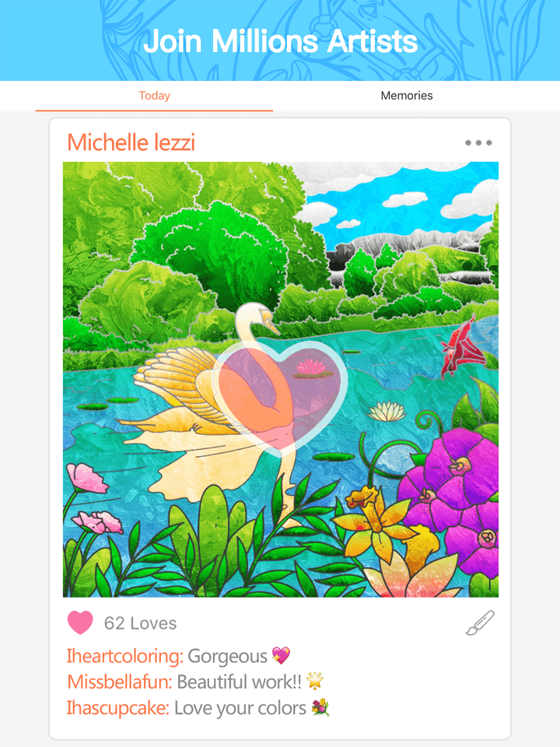Open the three-dot more options menu
Screen dimensions: 560x747
(x=478, y=143)
